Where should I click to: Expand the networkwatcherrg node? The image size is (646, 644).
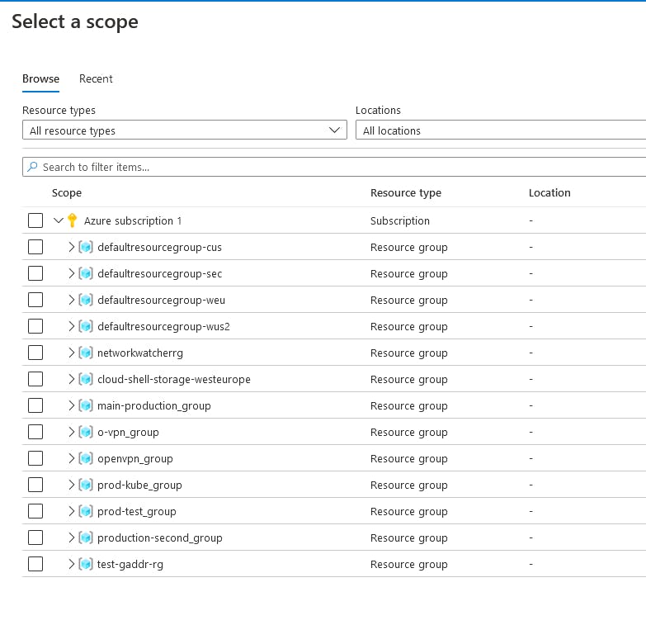click(71, 353)
